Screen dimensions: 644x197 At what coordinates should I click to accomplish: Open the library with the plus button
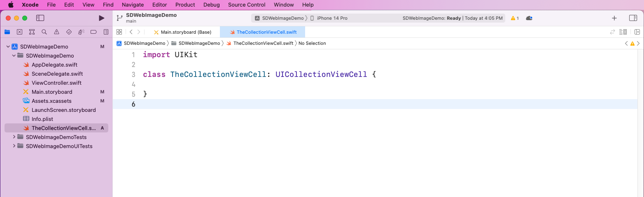(x=614, y=18)
